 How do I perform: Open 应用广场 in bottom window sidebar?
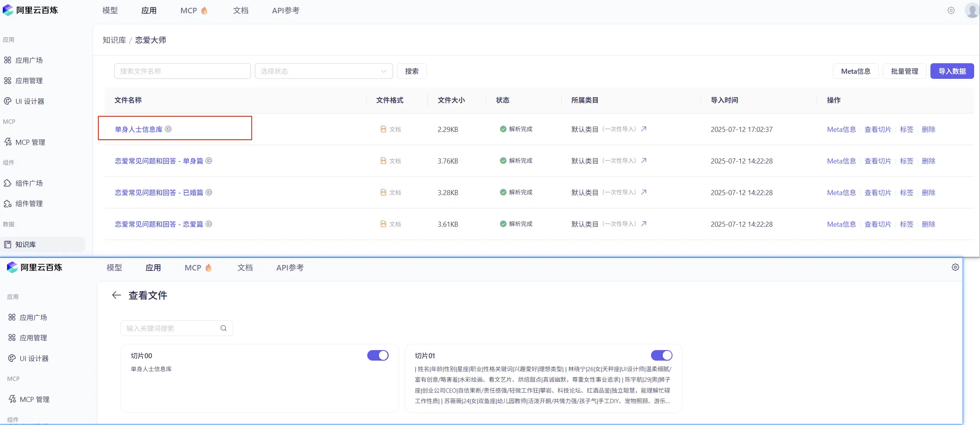(28, 317)
